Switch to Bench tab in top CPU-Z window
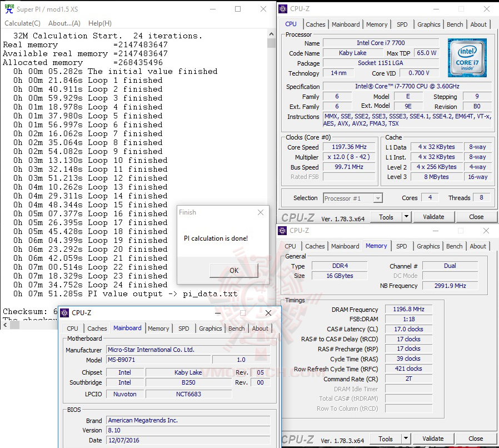The image size is (499, 448). click(x=455, y=24)
